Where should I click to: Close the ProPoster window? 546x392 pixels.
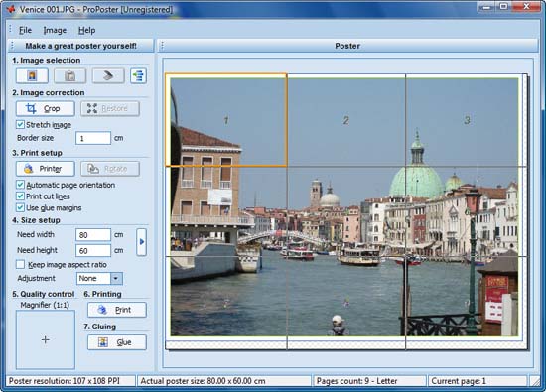coord(526,7)
